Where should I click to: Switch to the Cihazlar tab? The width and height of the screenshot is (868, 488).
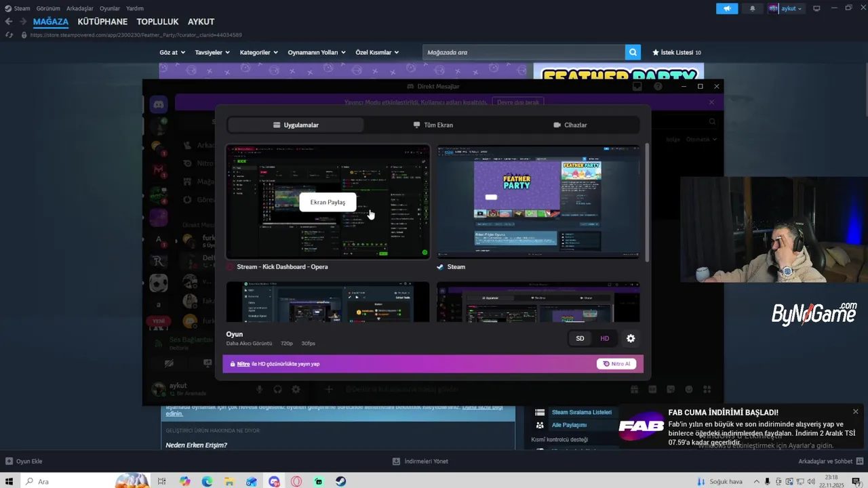coord(570,125)
